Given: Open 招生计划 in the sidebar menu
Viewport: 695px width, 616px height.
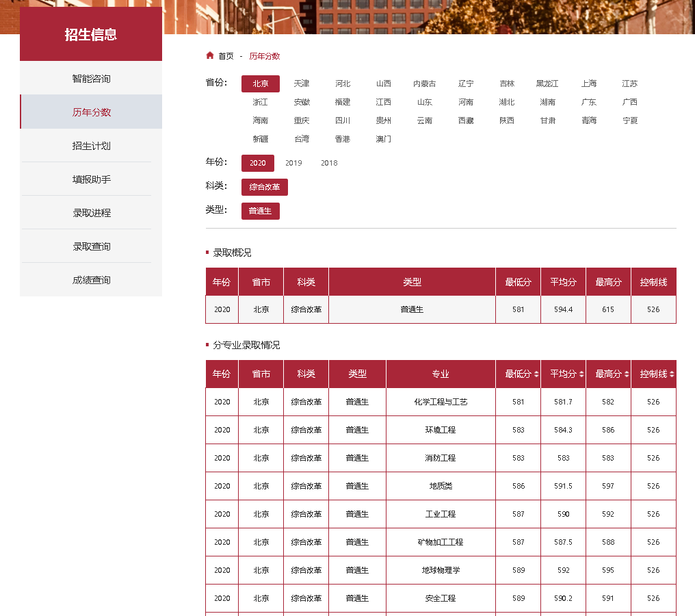Looking at the screenshot, I should tap(91, 146).
